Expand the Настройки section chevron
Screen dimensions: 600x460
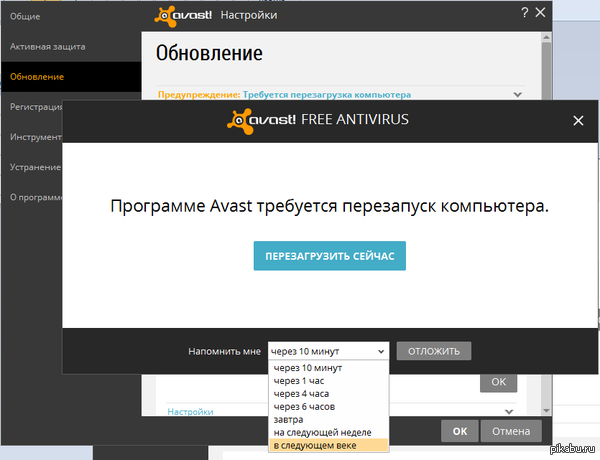pyautogui.click(x=509, y=412)
